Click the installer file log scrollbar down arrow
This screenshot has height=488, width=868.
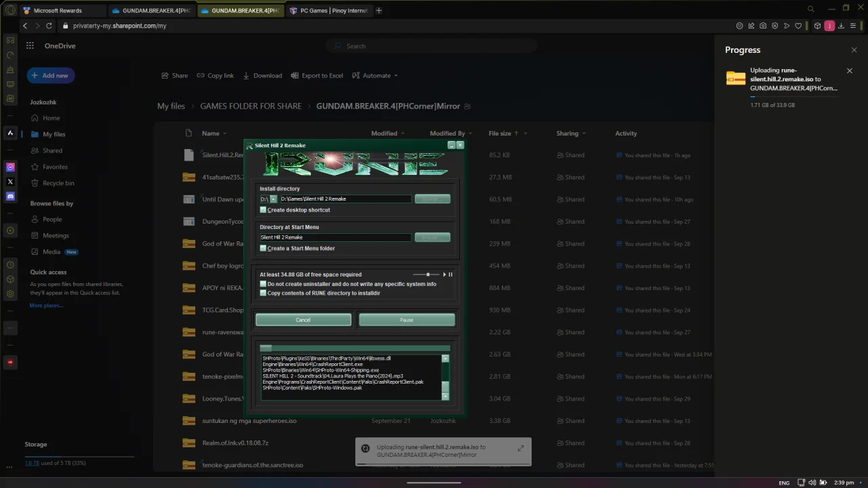click(445, 396)
